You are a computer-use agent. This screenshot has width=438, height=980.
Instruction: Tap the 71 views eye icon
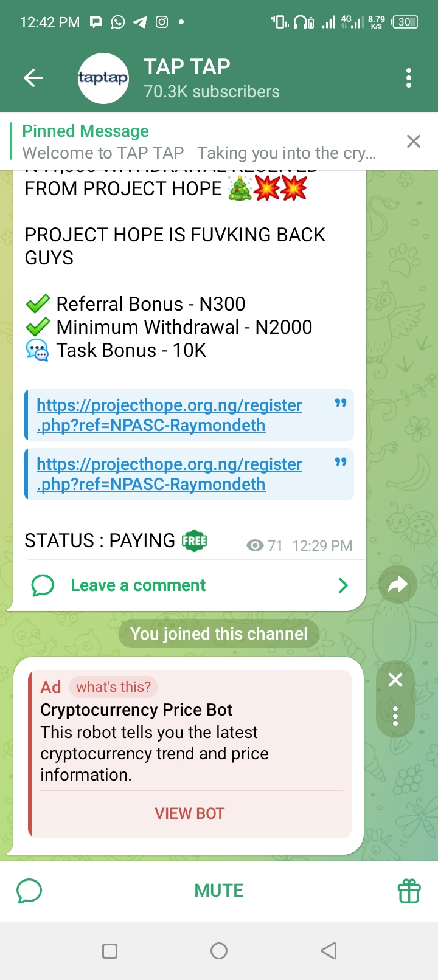click(255, 545)
